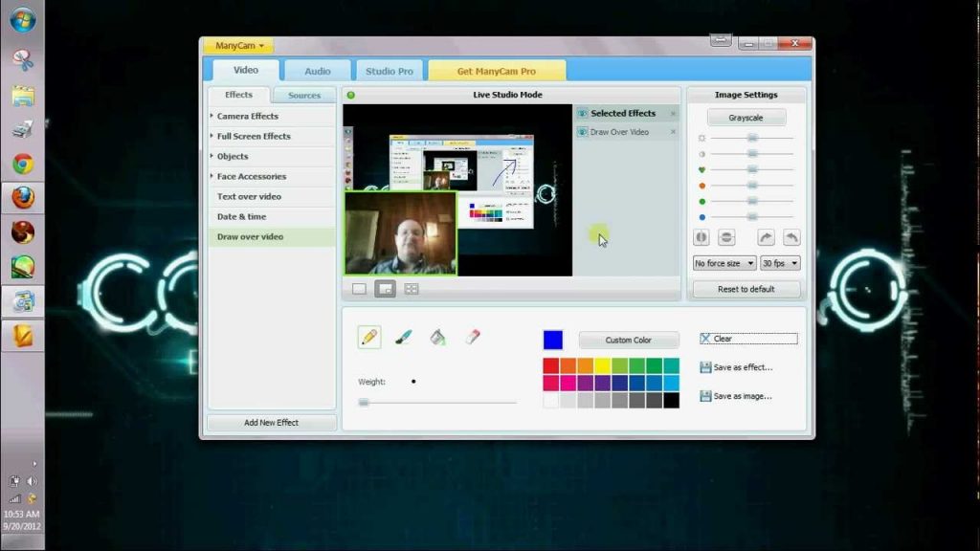The width and height of the screenshot is (980, 551).
Task: Pick the yellow color swatch
Action: coord(602,365)
